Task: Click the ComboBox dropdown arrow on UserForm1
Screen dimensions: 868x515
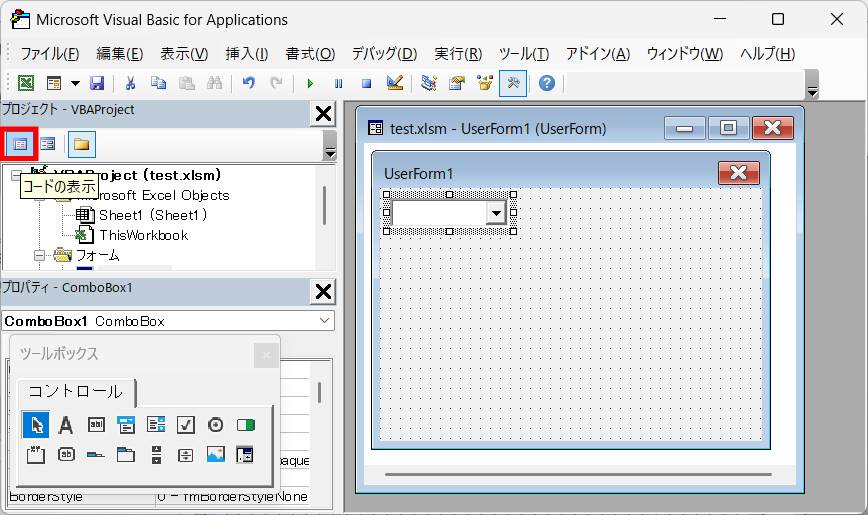Action: tap(496, 213)
